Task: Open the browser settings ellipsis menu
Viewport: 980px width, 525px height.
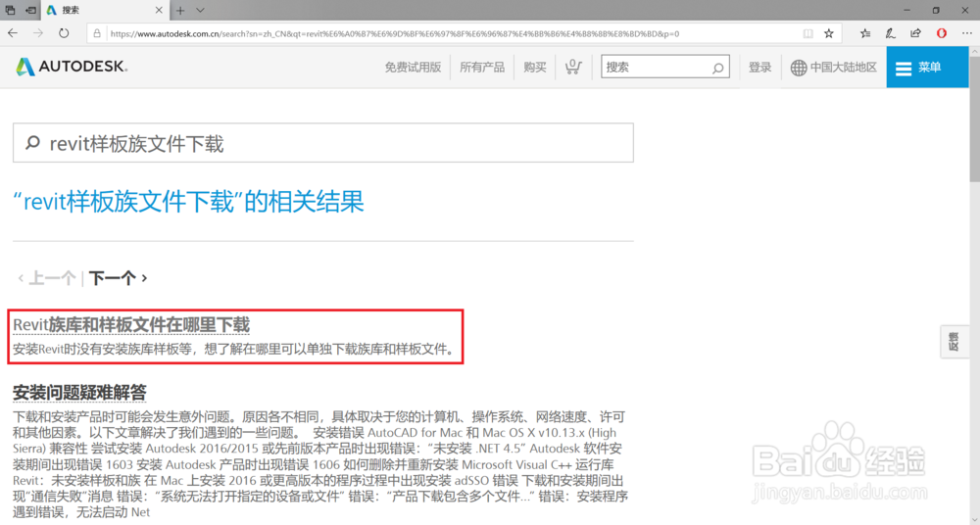Action: (x=967, y=33)
